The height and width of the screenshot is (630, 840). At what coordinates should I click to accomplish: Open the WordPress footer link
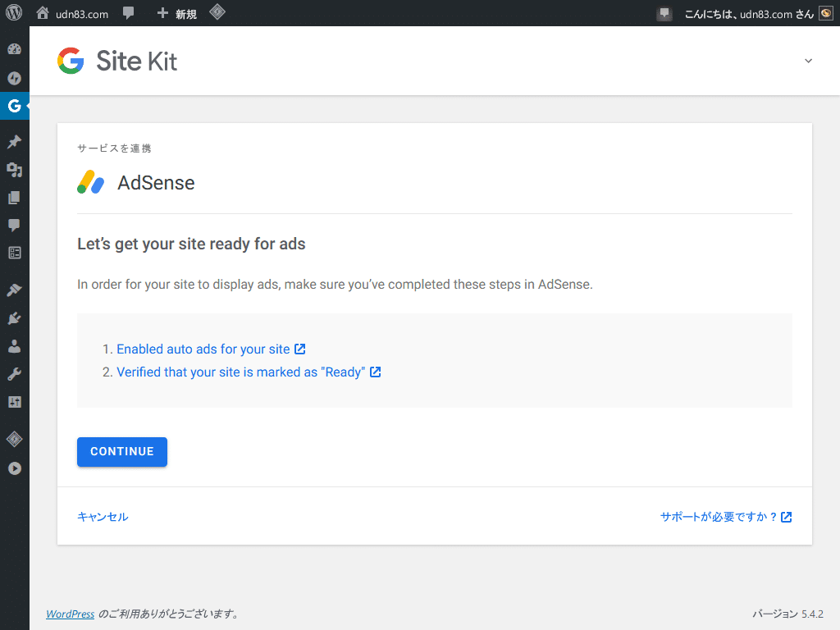pos(71,614)
